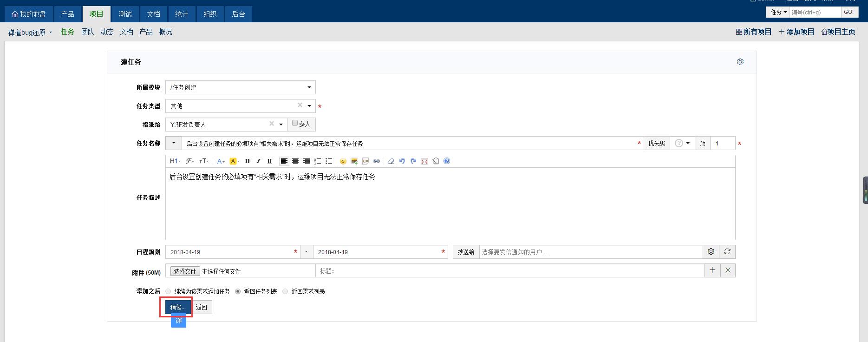Screen dimensions: 868x342
Task: Clear formatting with the eraser icon
Action: [391, 161]
